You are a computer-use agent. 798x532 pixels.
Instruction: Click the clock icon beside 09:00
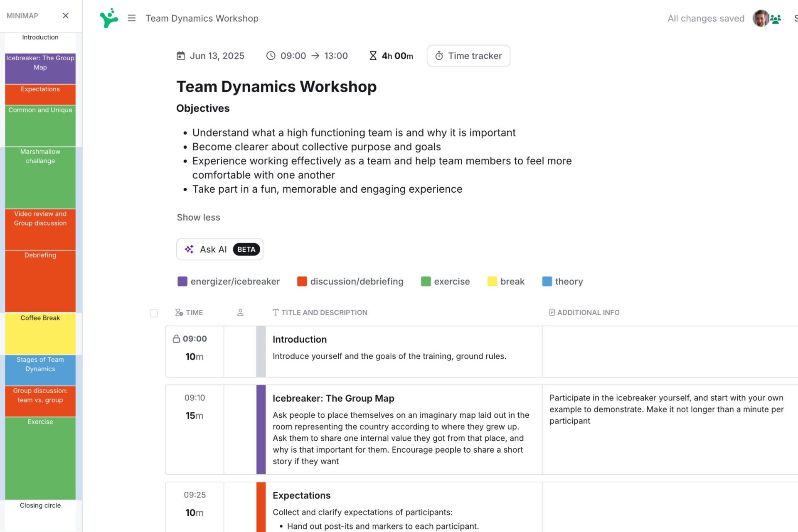coord(271,56)
